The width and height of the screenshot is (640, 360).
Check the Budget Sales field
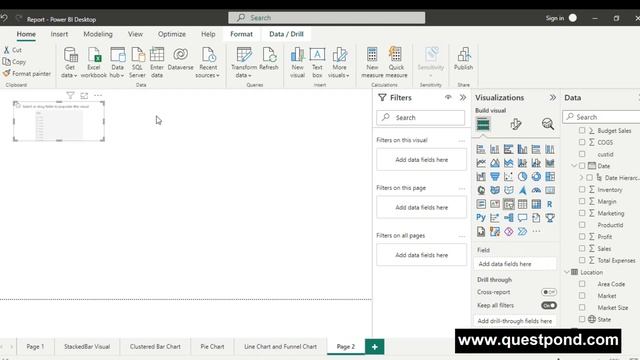coord(582,131)
